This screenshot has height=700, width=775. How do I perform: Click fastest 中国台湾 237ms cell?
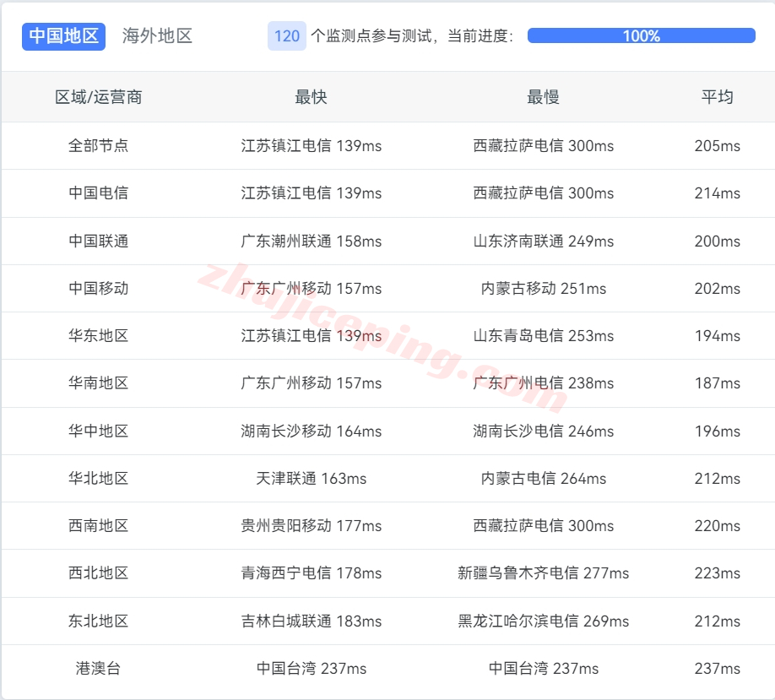coord(311,669)
